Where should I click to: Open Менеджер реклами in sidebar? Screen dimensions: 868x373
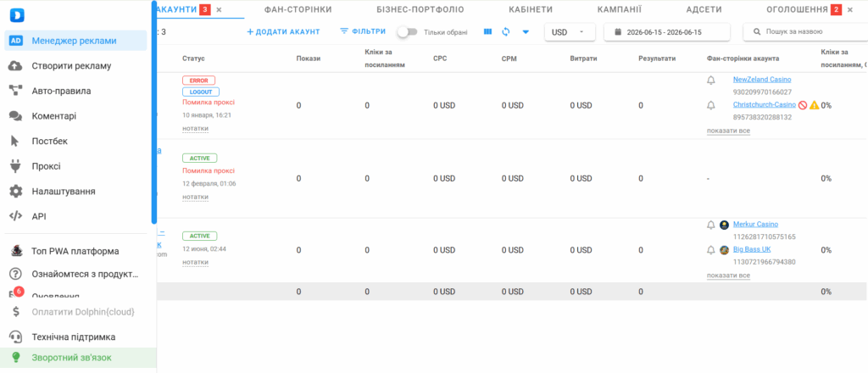click(75, 41)
